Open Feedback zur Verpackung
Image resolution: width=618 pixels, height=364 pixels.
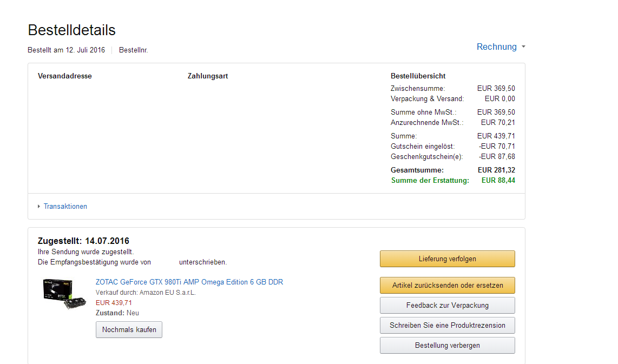click(448, 305)
